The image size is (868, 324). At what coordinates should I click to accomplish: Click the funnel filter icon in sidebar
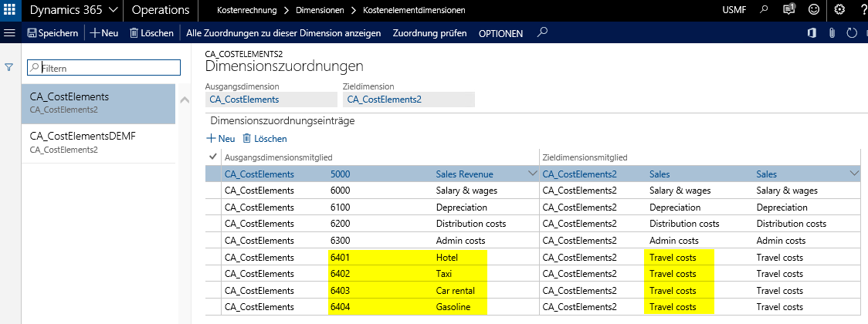click(9, 68)
